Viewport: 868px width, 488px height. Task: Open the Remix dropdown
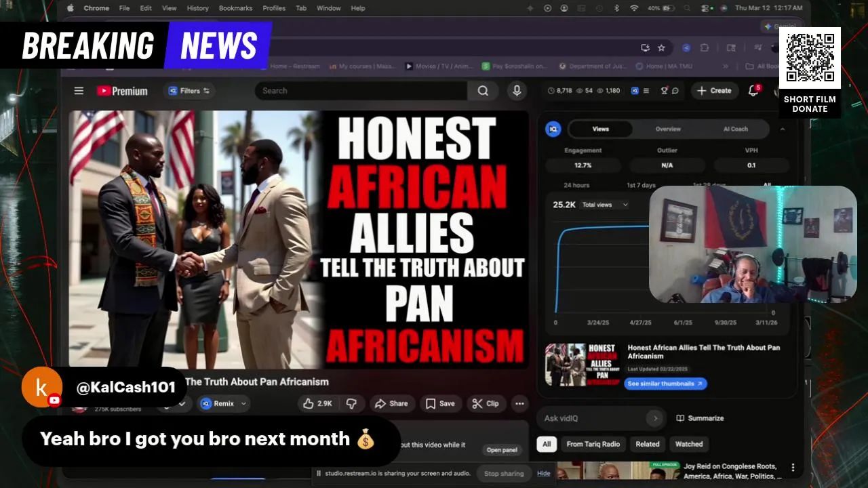pos(224,403)
